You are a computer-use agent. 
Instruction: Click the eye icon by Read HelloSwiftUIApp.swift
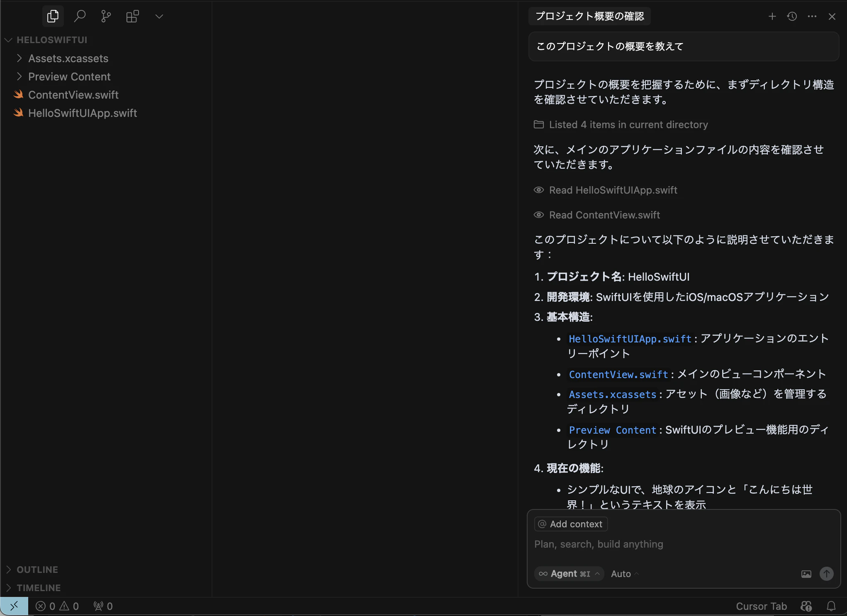[x=539, y=190]
